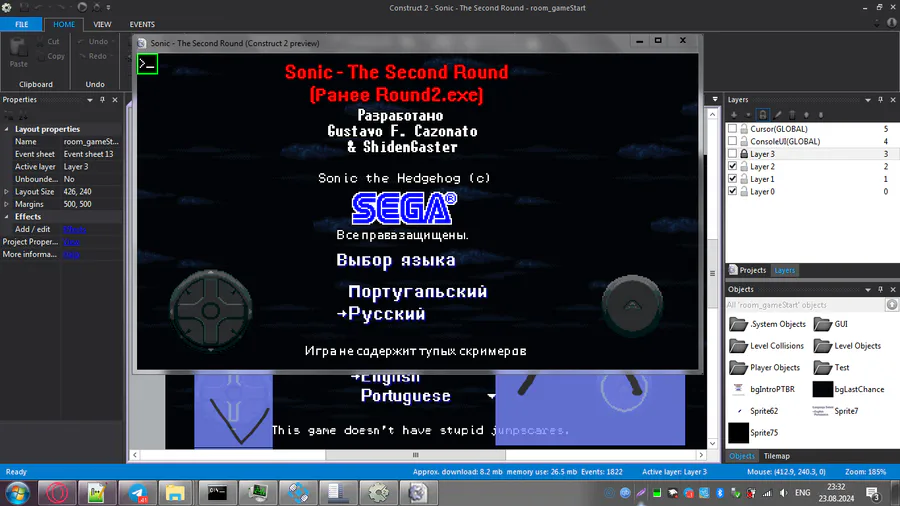Collapse the Layout properties section
The height and width of the screenshot is (506, 900).
point(6,129)
